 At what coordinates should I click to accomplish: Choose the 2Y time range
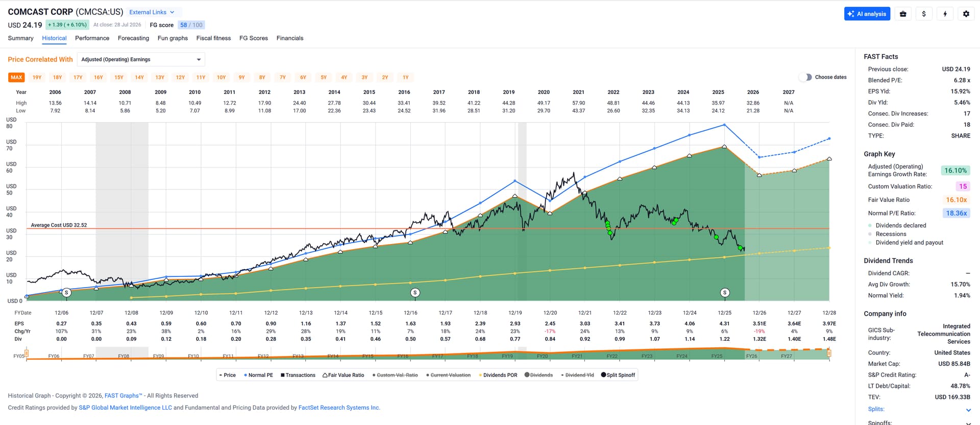(385, 77)
